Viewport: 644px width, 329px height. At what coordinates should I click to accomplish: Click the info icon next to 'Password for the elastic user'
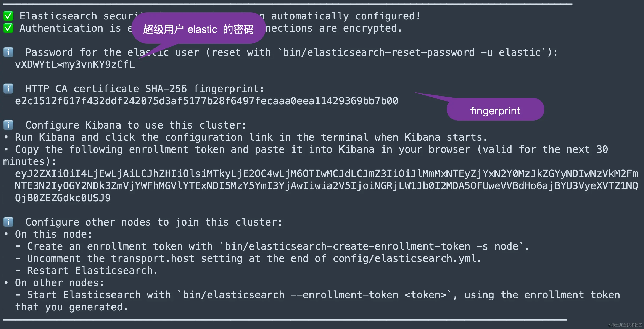coord(8,52)
